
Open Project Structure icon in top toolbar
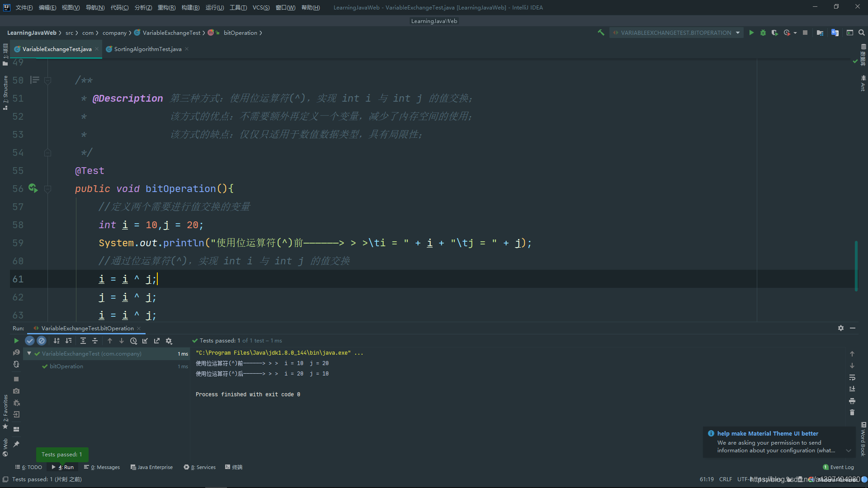820,33
